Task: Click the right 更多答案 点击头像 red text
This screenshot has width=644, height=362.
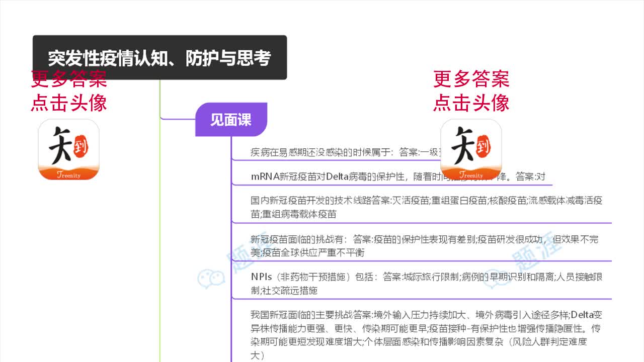Action: [471, 91]
